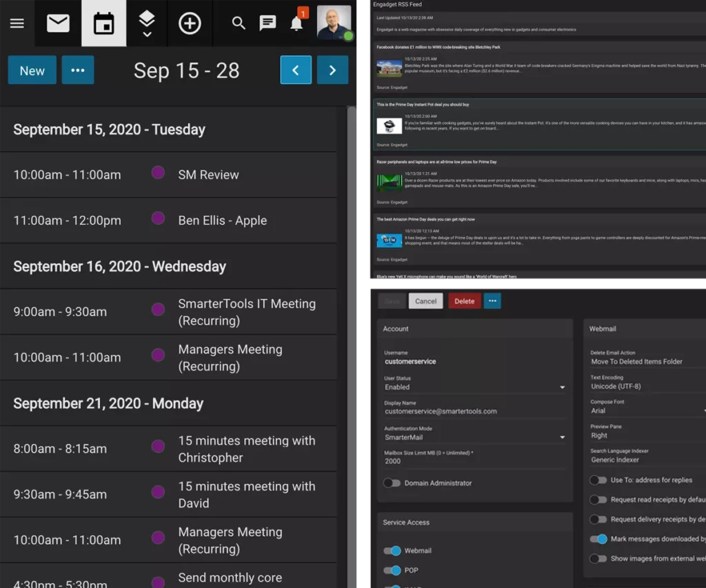Expand the layers stack icon menu
Screen dimensions: 706x588
[147, 23]
